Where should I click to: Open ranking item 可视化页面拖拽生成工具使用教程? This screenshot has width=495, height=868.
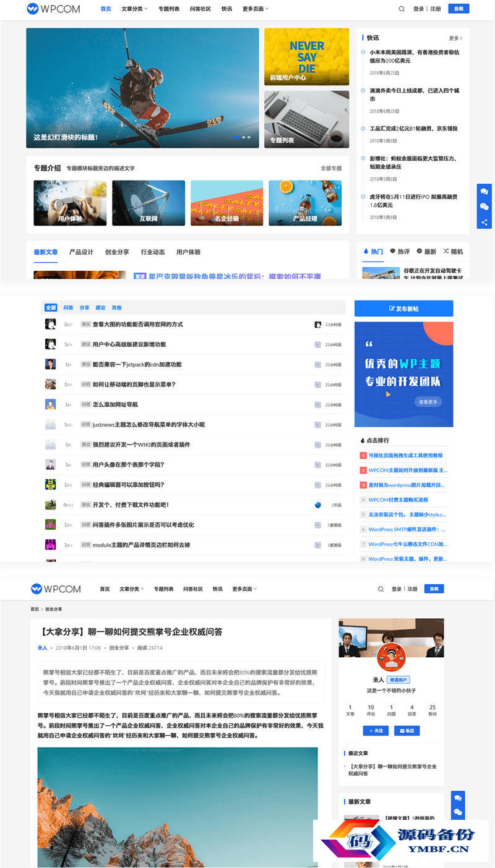pos(405,456)
